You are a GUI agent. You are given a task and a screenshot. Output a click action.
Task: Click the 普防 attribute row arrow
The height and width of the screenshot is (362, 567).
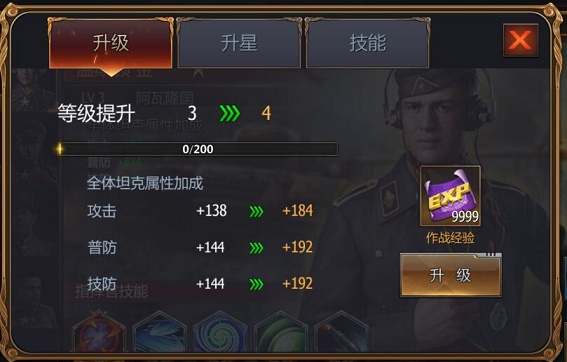point(256,248)
